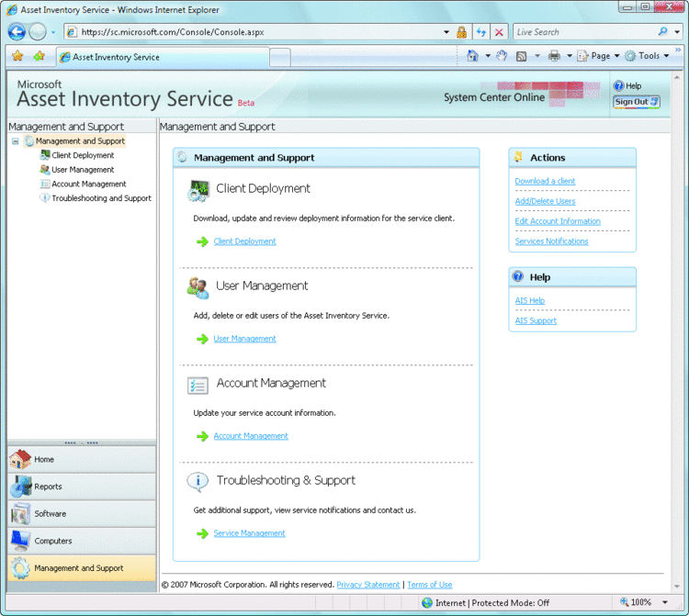Screen dimensions: 689x616
Task: Click the Help link in header
Action: 633,86
